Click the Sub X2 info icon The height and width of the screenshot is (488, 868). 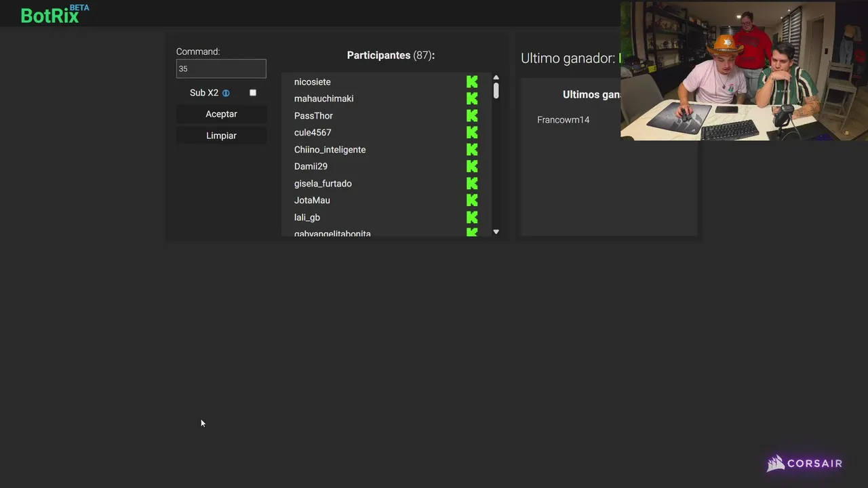click(x=226, y=93)
